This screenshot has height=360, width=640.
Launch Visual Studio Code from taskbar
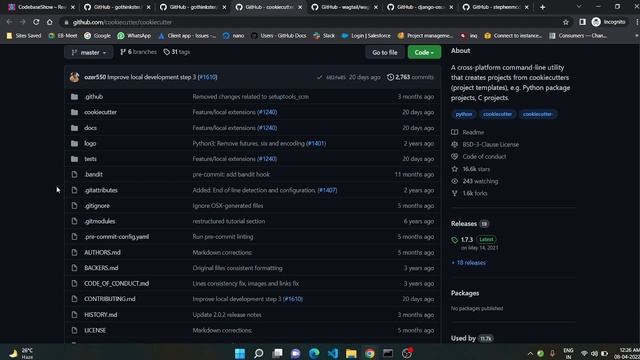click(x=333, y=353)
